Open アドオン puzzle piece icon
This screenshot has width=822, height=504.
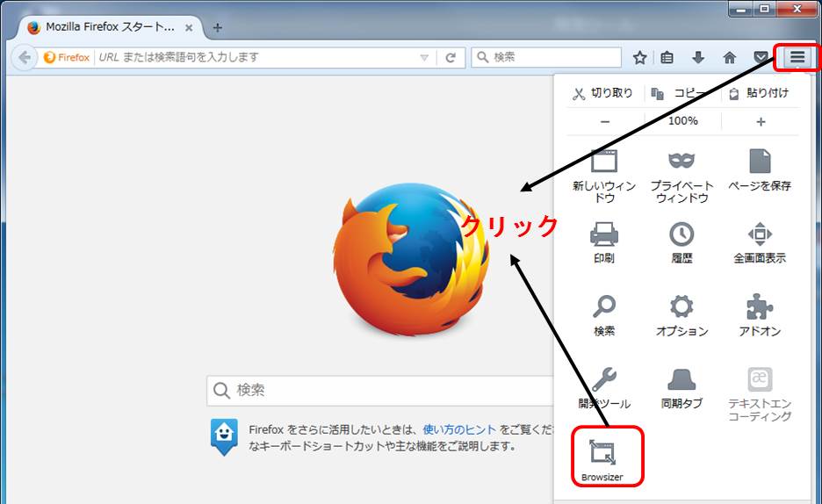point(761,306)
